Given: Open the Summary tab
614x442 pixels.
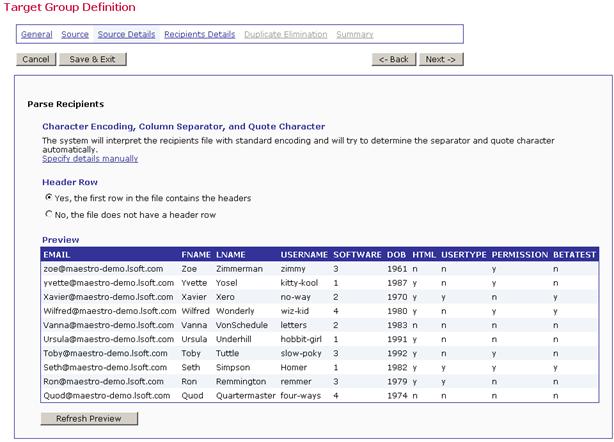Looking at the screenshot, I should click(355, 34).
